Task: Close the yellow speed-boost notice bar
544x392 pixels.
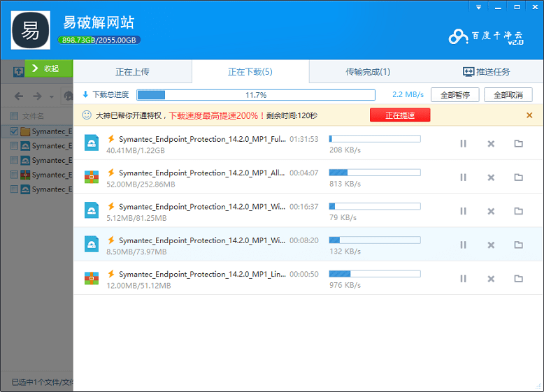Action: pos(529,115)
